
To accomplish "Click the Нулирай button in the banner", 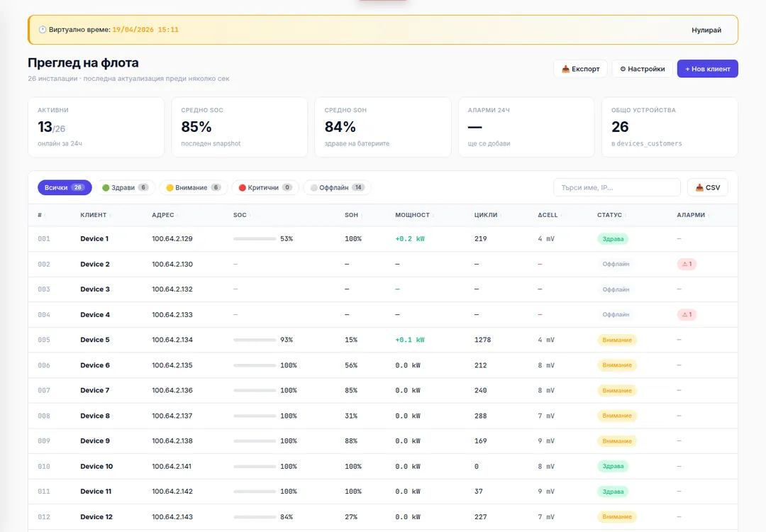I will tap(706, 30).
